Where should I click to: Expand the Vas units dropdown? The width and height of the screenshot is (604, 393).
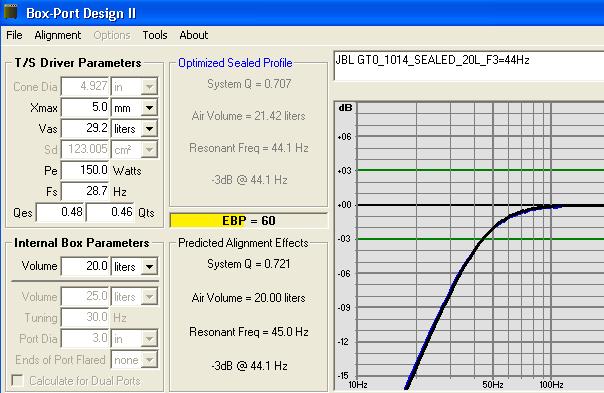(149, 129)
